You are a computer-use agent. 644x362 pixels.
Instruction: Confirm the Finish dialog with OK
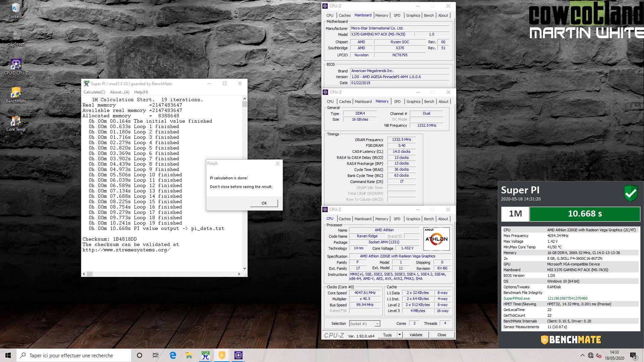(x=264, y=203)
